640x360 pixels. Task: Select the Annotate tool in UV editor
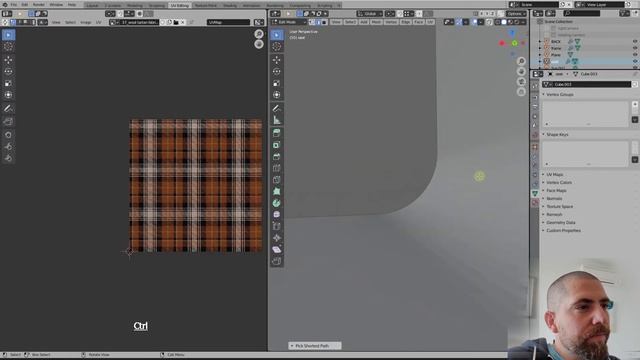click(x=8, y=109)
